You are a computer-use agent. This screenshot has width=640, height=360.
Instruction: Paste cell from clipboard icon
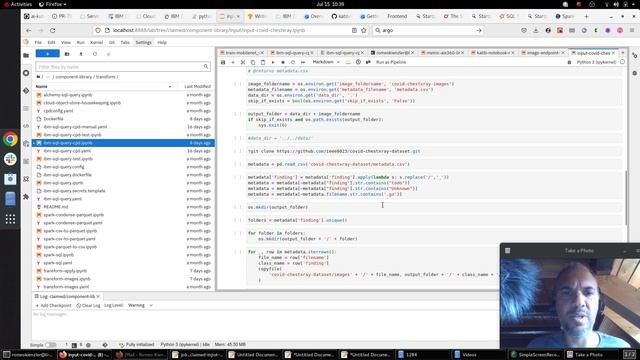(263, 62)
